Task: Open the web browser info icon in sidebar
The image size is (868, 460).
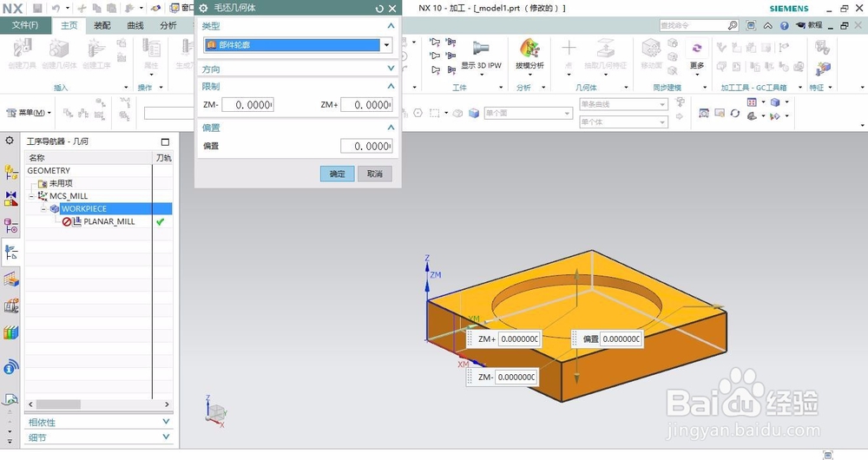Action: 11,366
